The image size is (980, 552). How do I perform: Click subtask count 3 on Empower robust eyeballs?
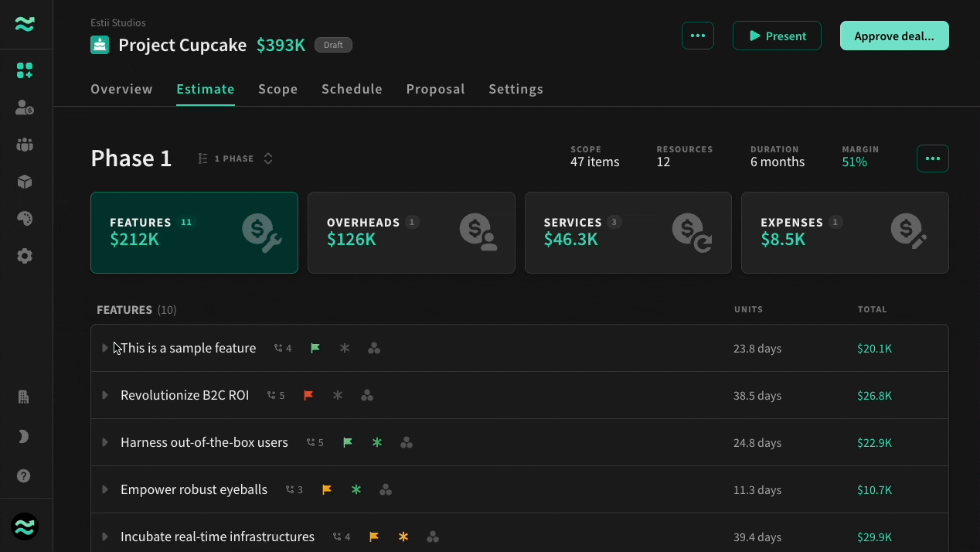[x=294, y=490]
